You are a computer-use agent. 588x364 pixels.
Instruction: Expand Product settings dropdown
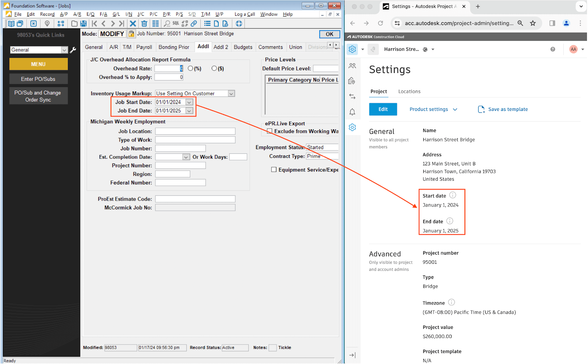[433, 109]
